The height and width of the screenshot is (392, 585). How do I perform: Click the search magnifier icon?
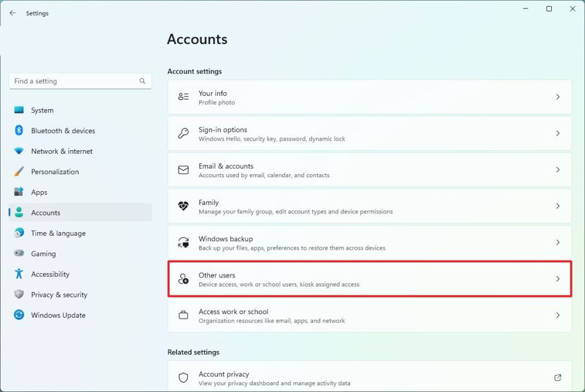click(142, 81)
